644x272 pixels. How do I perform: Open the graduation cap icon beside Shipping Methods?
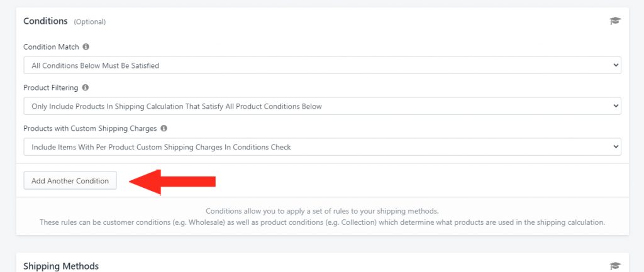(x=615, y=266)
